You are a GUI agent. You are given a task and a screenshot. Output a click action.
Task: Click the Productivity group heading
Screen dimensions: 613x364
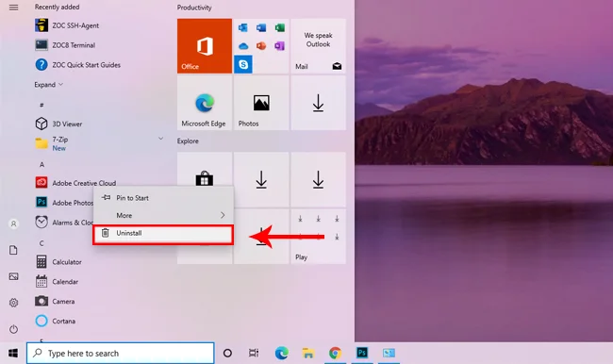click(194, 8)
